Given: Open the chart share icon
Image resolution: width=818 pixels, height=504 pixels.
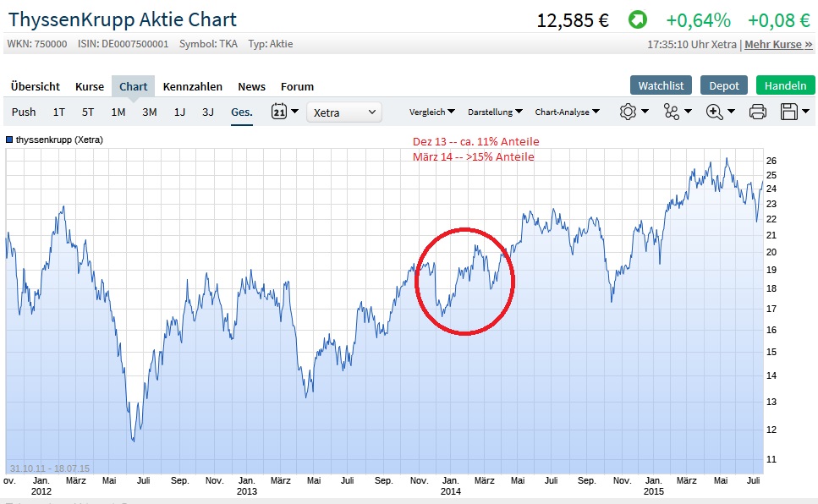Looking at the screenshot, I should pos(671,112).
